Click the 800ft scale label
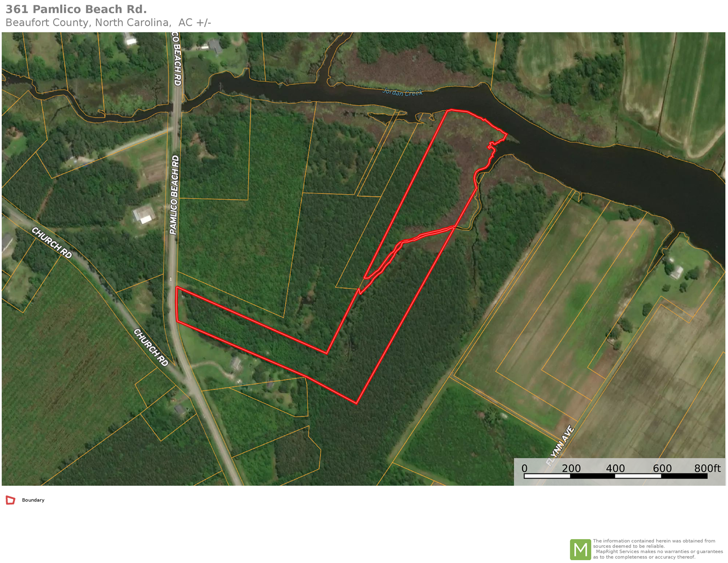 707,468
